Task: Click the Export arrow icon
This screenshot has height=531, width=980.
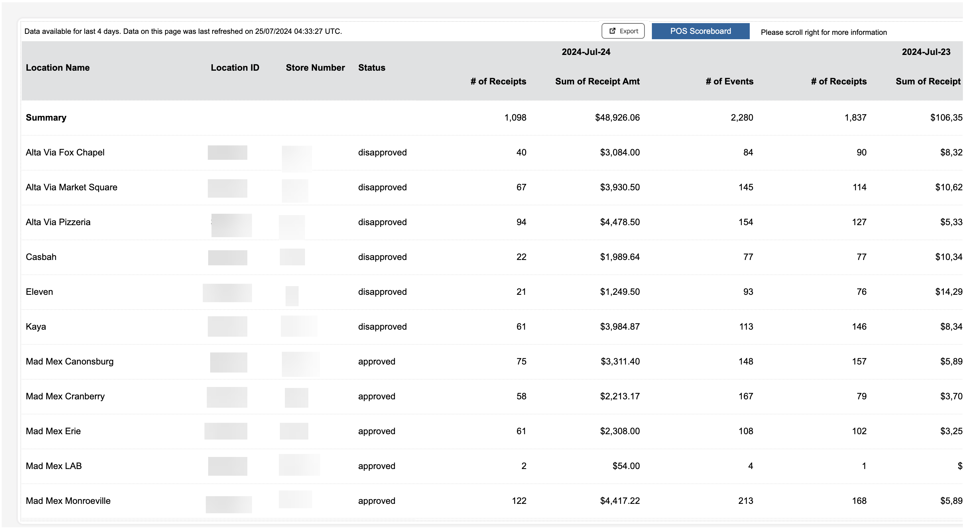Action: [x=612, y=31]
